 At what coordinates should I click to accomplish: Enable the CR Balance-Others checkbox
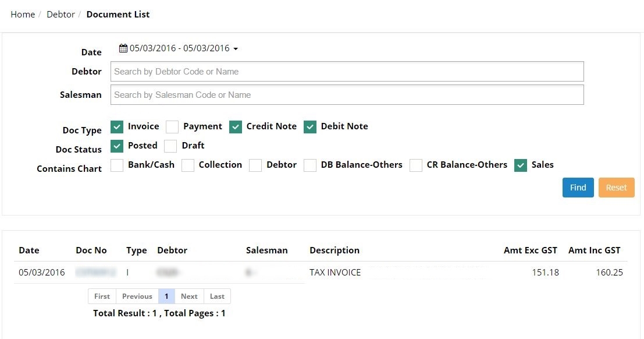tap(415, 165)
